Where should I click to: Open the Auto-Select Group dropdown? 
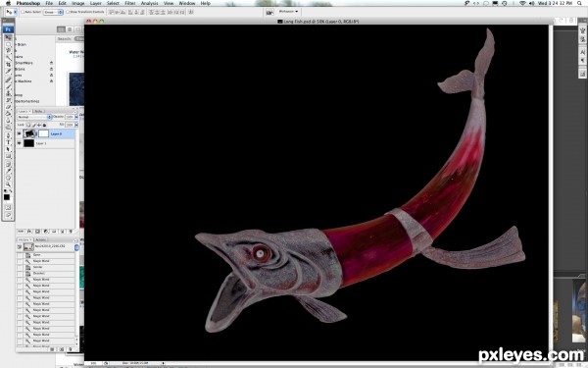coord(53,12)
